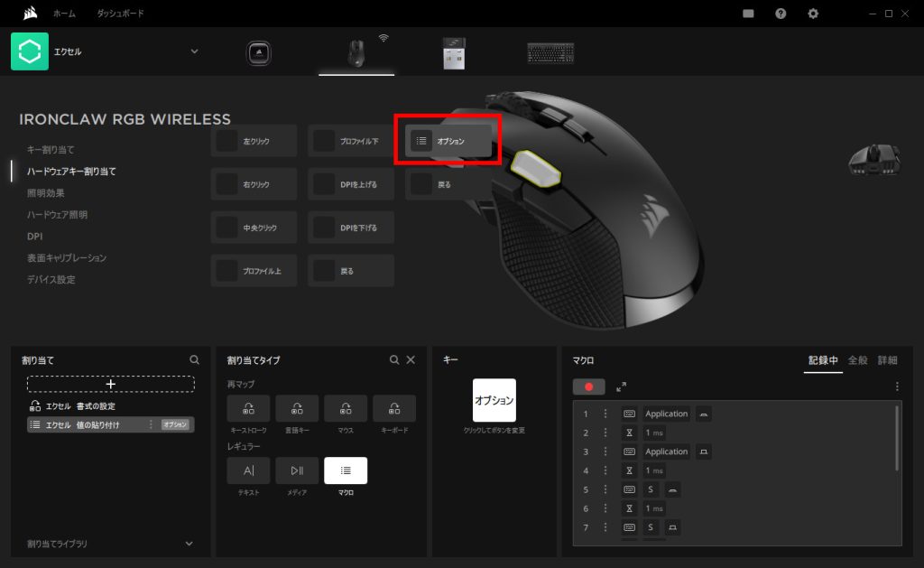Viewport: 924px width, 568px height.
Task: Select the 右クリック mouse button tile
Action: click(254, 184)
